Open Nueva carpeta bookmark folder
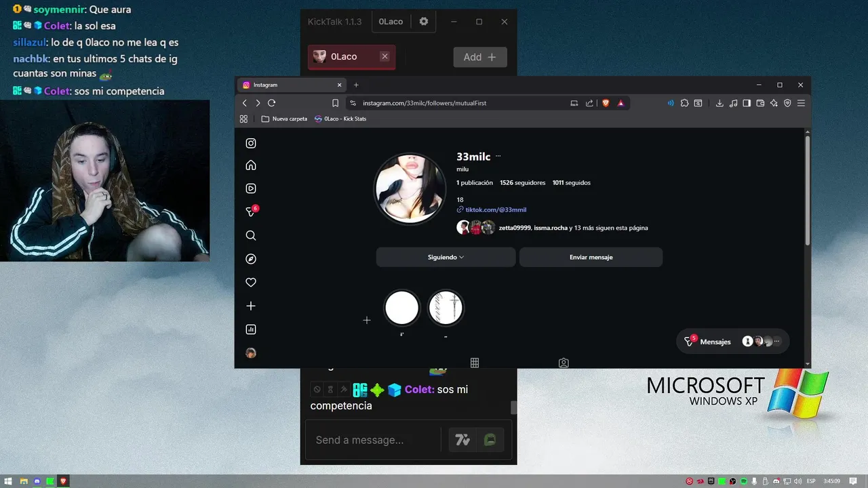This screenshot has width=868, height=488. click(284, 119)
